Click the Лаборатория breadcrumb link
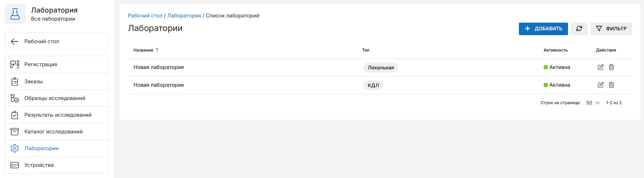This screenshot has width=644, height=178. point(184,16)
